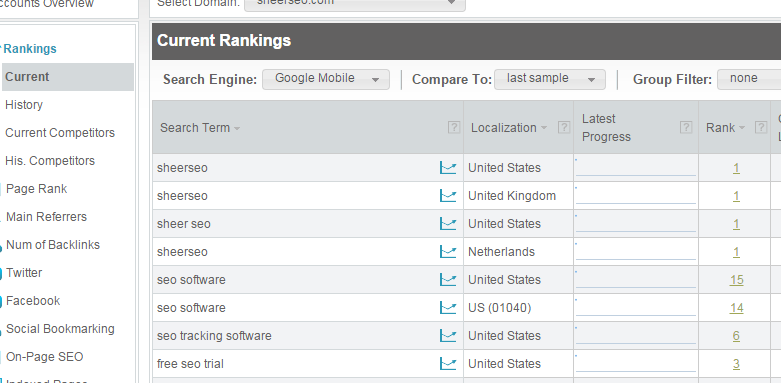Open trend chart icon for sheer seo row
Screen dimensions: 781x383
tap(448, 224)
